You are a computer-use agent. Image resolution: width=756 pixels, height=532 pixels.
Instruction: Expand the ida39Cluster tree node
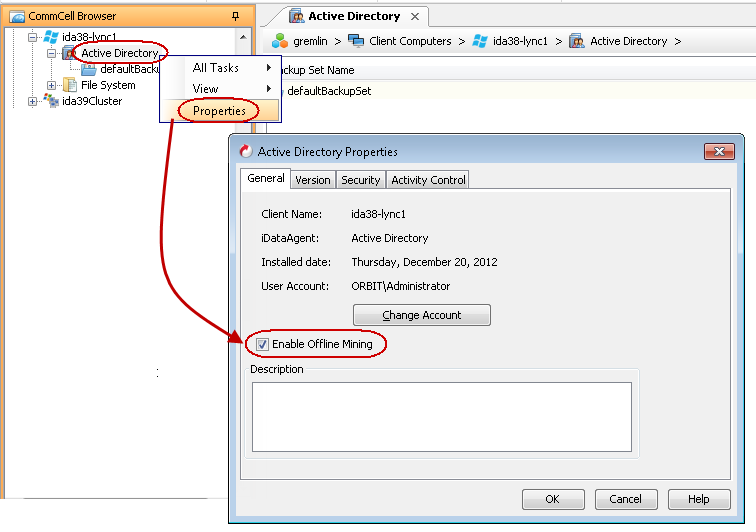click(x=33, y=101)
